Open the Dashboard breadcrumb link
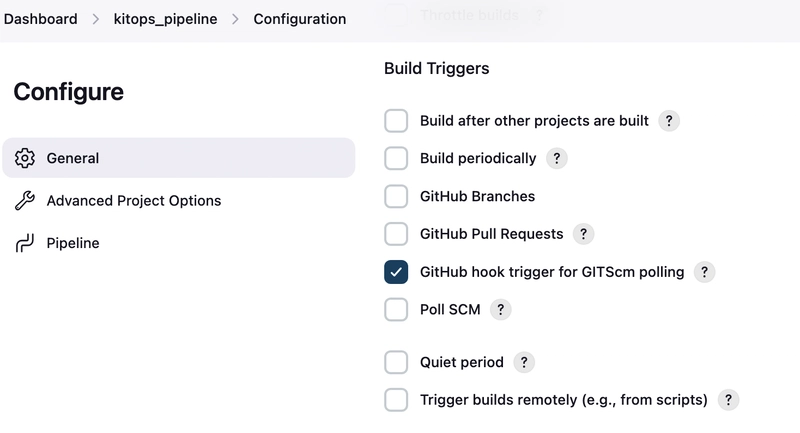The image size is (800, 433). [x=40, y=19]
